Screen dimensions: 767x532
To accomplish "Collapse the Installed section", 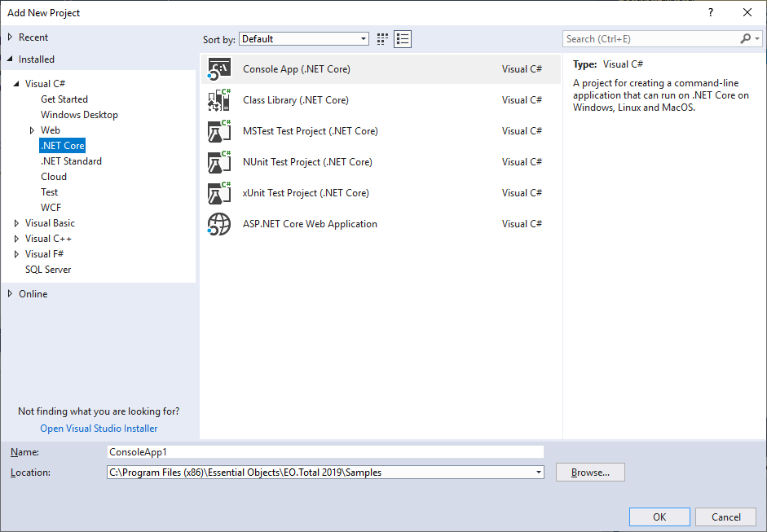I will (x=10, y=59).
